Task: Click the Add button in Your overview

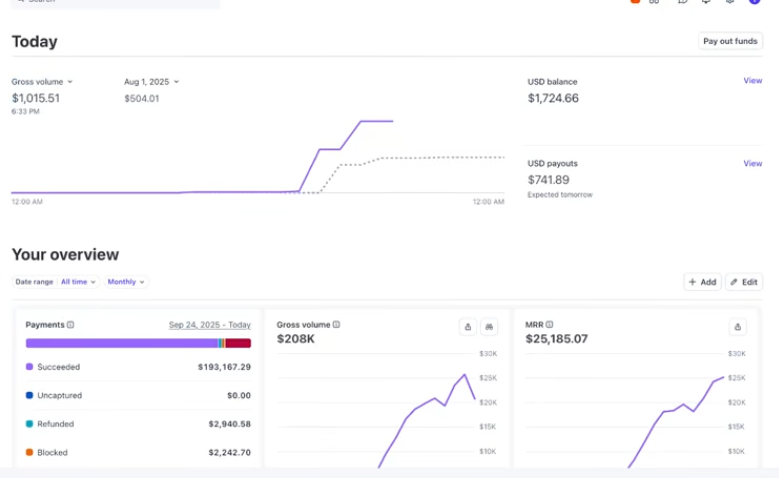Action: point(702,282)
